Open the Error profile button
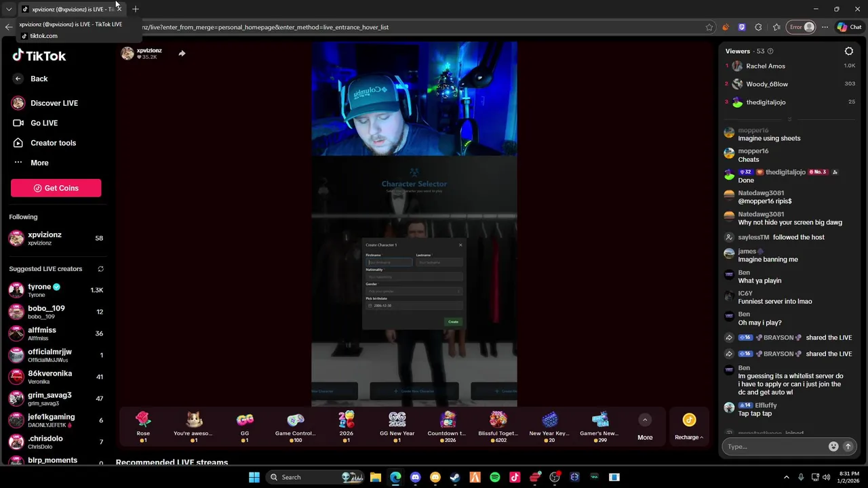The width and height of the screenshot is (868, 488). pos(801,27)
